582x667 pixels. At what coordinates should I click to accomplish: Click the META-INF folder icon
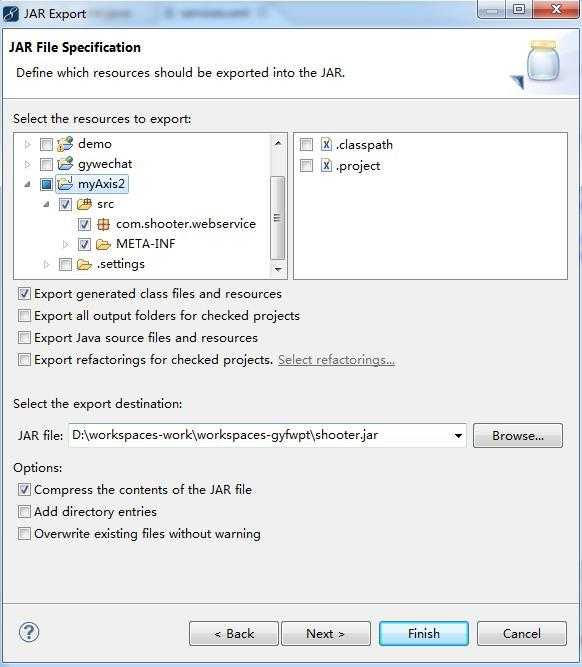tap(103, 244)
